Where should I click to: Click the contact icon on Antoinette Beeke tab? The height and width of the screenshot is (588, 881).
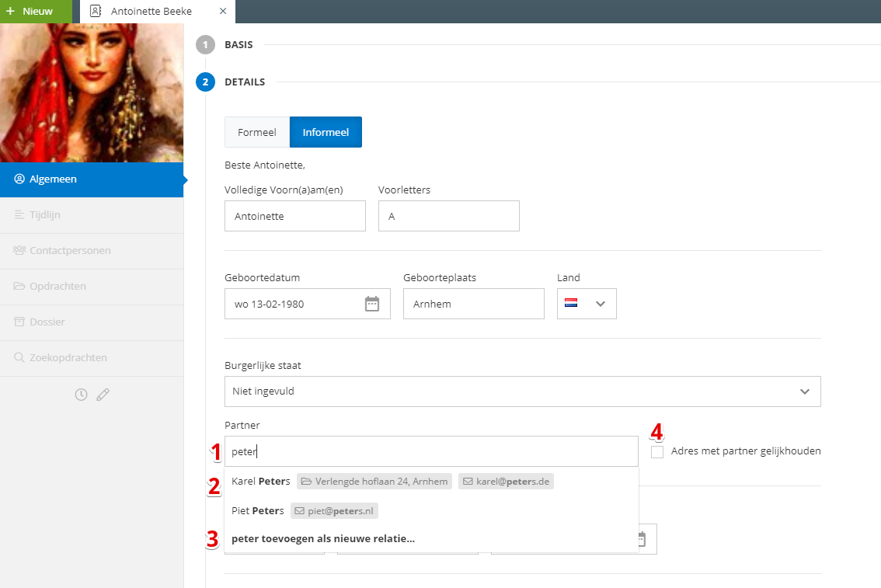96,11
